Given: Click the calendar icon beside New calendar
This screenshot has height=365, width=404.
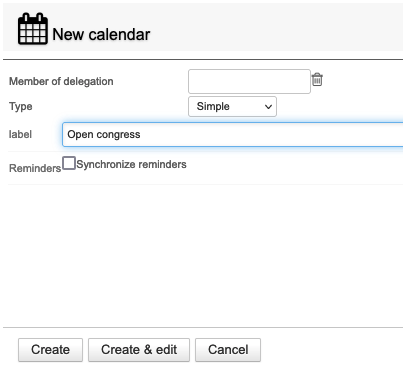Looking at the screenshot, I should tap(32, 29).
